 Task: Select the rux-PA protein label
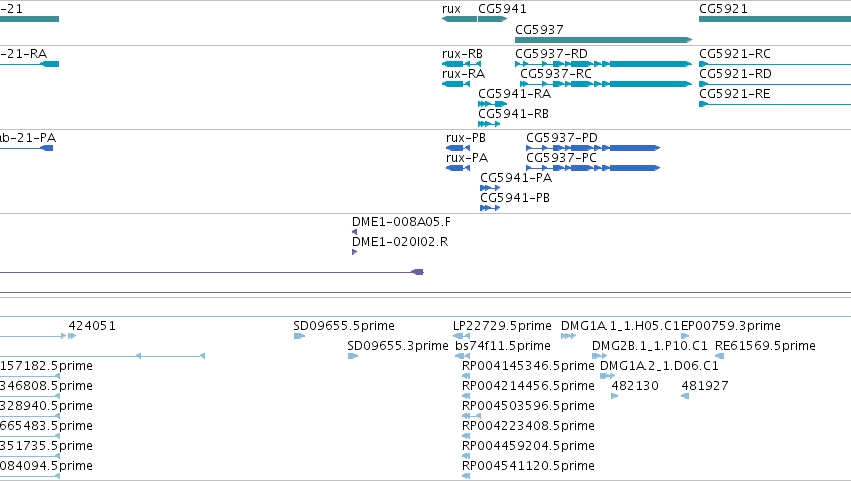pos(467,158)
